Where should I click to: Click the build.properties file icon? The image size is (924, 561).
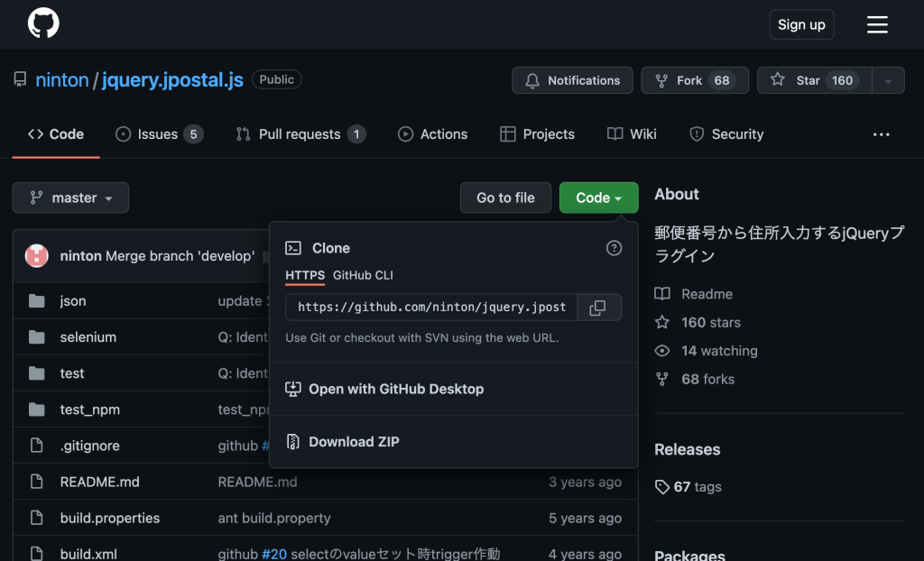pos(36,518)
